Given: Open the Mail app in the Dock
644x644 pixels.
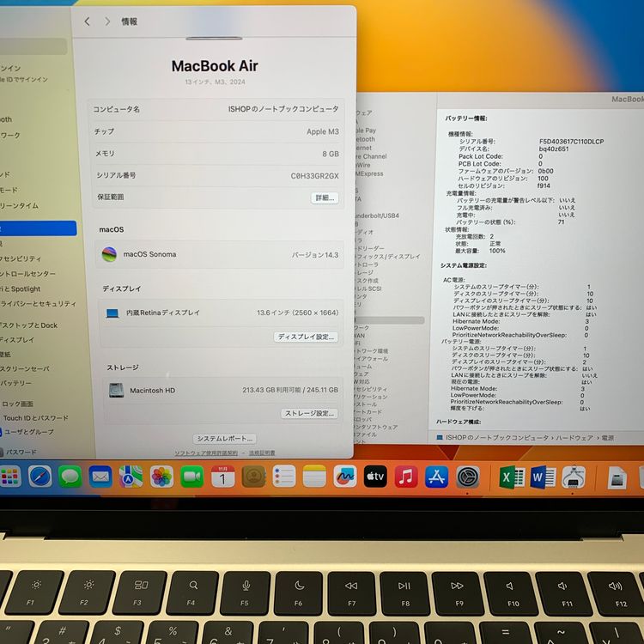Looking at the screenshot, I should (100, 477).
